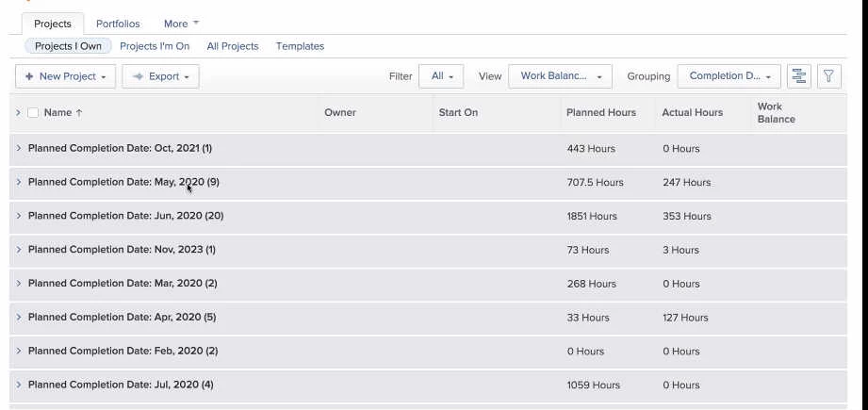The height and width of the screenshot is (410, 868).
Task: Tick the select-all checkbox in the header
Action: (33, 113)
